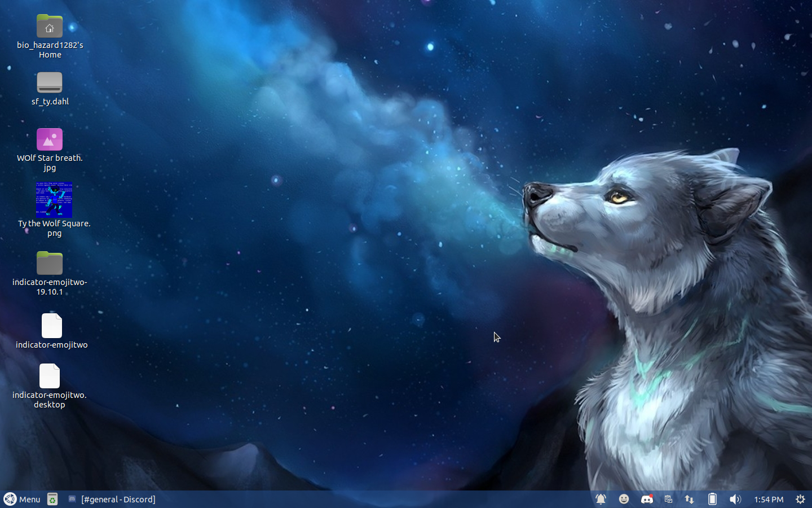Restore the #general - Discord window from taskbar
The image size is (812, 508).
112,499
